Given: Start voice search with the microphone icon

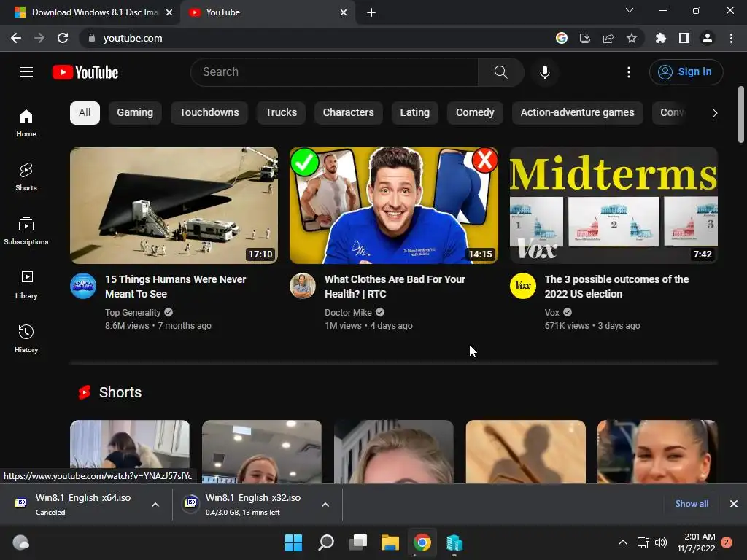Looking at the screenshot, I should (544, 72).
